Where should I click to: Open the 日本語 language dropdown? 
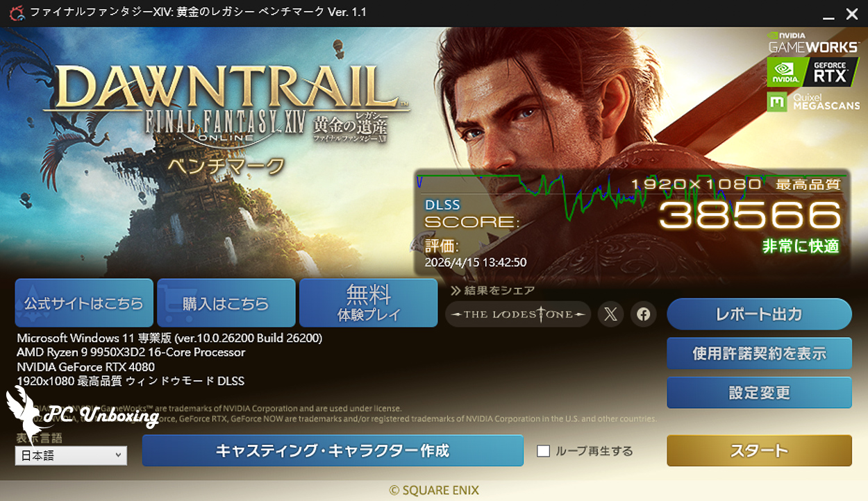pyautogui.click(x=71, y=455)
